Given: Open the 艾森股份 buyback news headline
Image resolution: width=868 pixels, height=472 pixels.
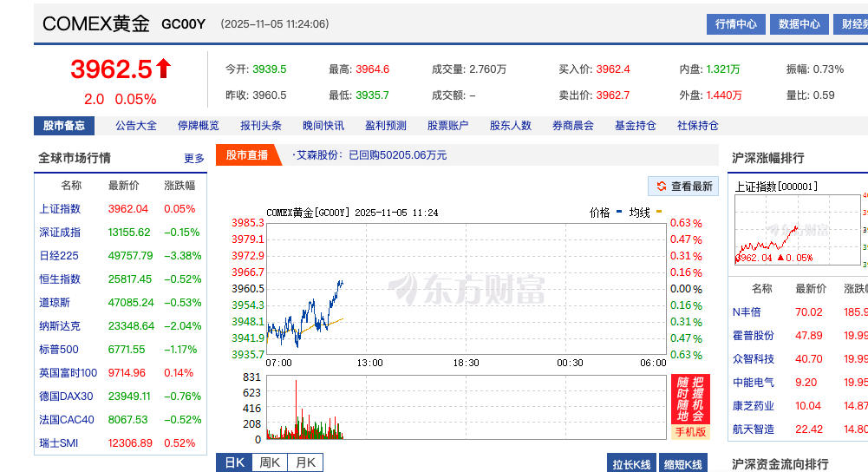Looking at the screenshot, I should click(371, 155).
